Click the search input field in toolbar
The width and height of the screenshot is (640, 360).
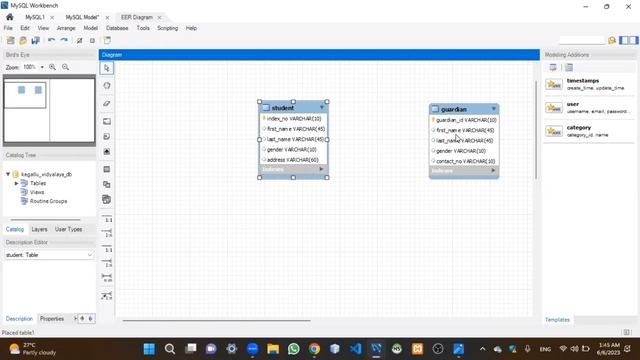pyautogui.click(x=582, y=40)
